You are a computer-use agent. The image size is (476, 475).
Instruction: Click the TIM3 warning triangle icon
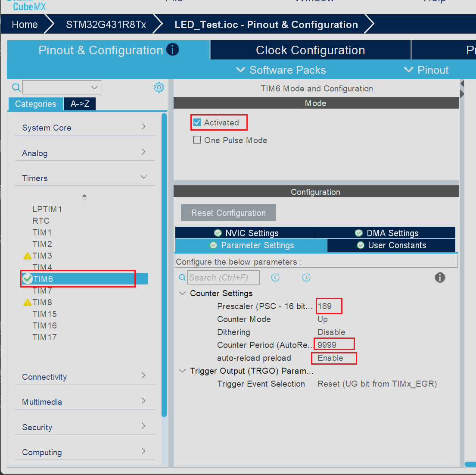point(28,256)
